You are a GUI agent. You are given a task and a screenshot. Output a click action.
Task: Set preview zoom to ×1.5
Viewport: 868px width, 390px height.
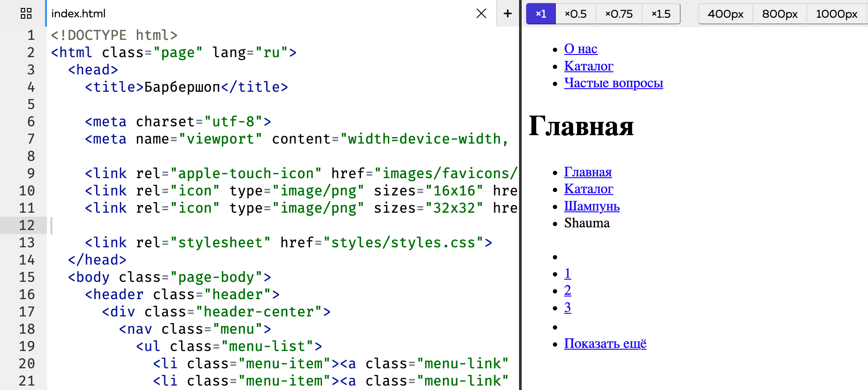click(661, 14)
